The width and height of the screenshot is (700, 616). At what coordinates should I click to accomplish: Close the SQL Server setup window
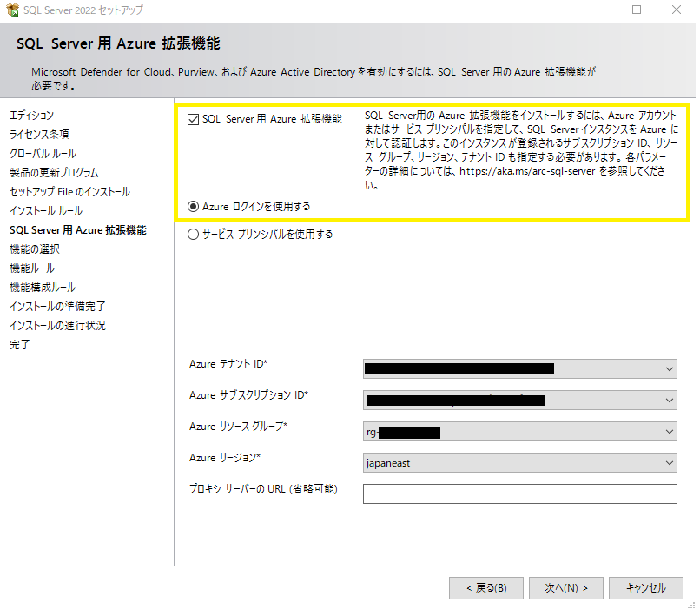[x=677, y=10]
